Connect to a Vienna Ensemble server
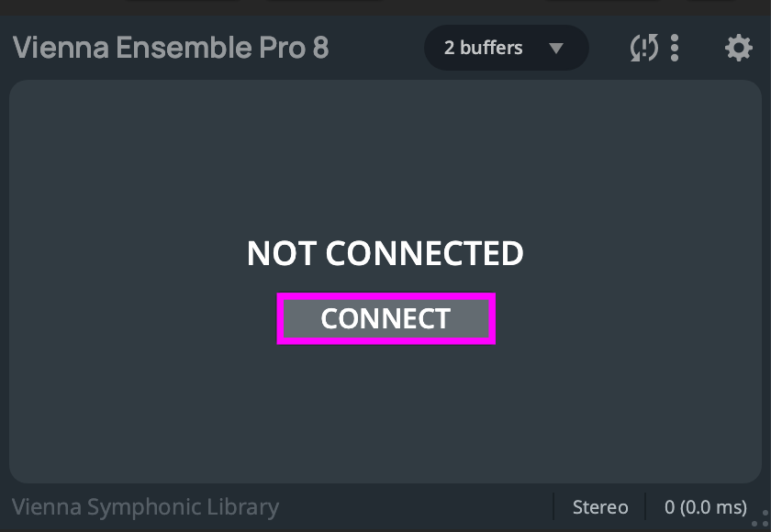Screen dimensions: 771x532 pyautogui.click(x=386, y=319)
